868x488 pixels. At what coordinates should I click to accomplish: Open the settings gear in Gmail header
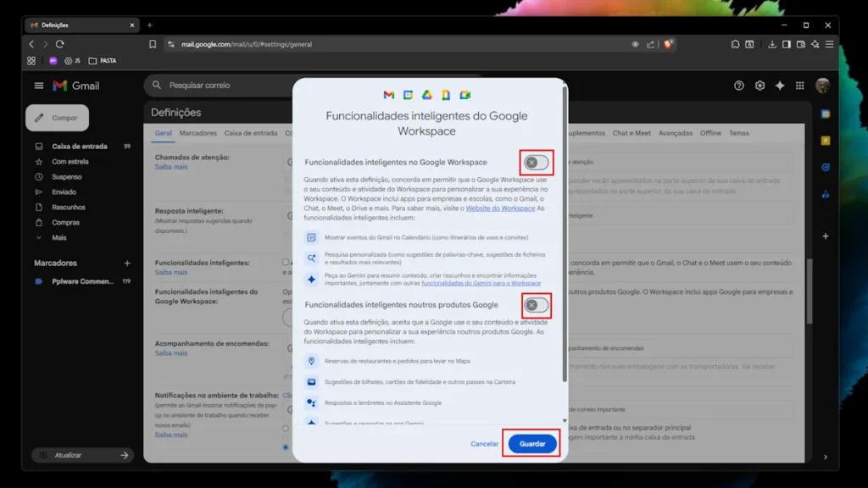point(759,86)
